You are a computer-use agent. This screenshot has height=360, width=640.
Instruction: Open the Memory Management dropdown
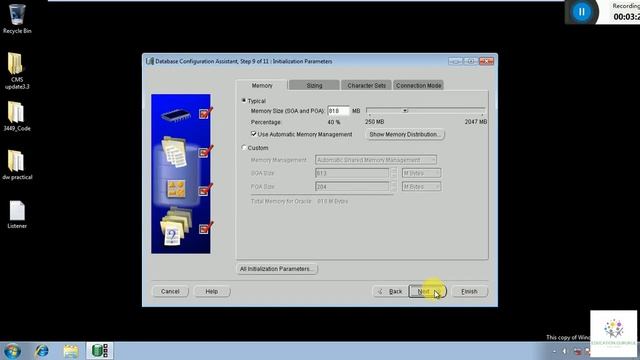pos(376,160)
